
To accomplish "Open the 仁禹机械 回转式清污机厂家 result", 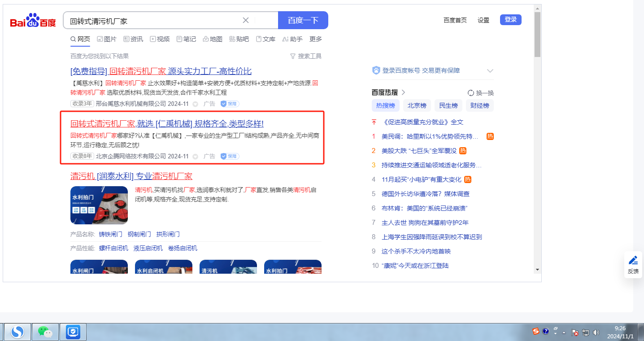I will click(x=167, y=124).
